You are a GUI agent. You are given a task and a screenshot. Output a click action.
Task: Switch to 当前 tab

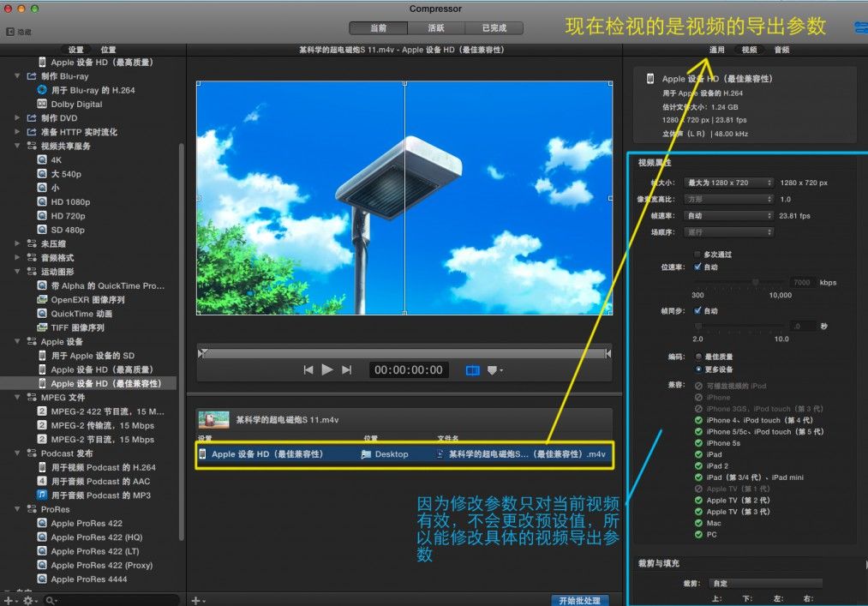(379, 27)
